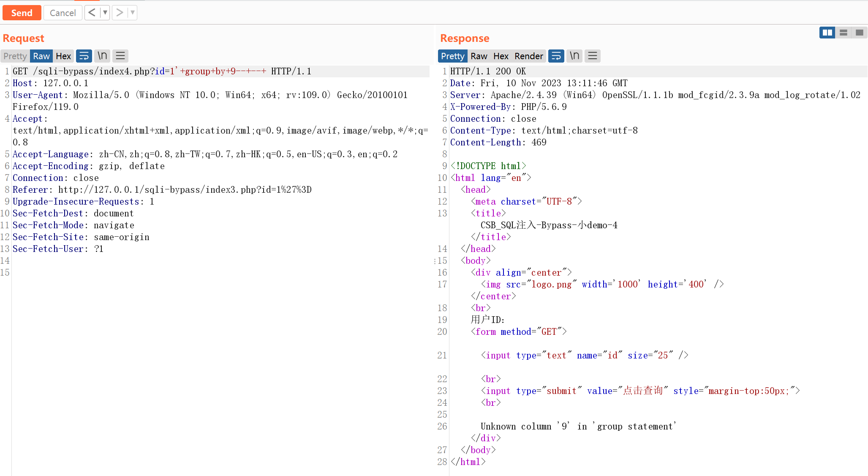868x476 pixels.
Task: Click the X-Powered-By: PHP/5.6.9 header
Action: [x=508, y=107]
